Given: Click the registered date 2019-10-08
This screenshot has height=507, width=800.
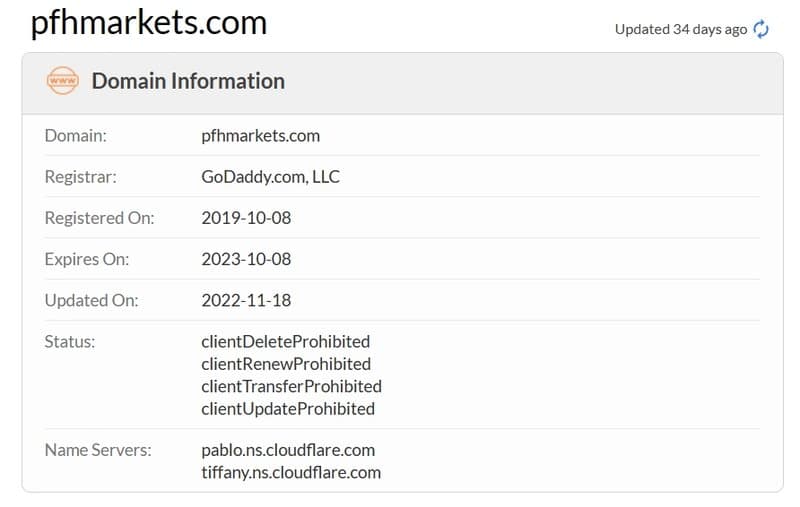Looking at the screenshot, I should [x=246, y=218].
